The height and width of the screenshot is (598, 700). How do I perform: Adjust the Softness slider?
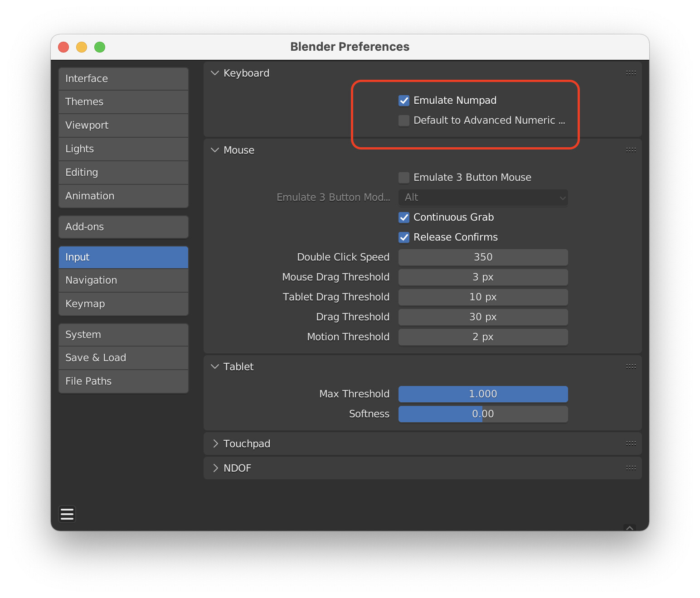483,414
